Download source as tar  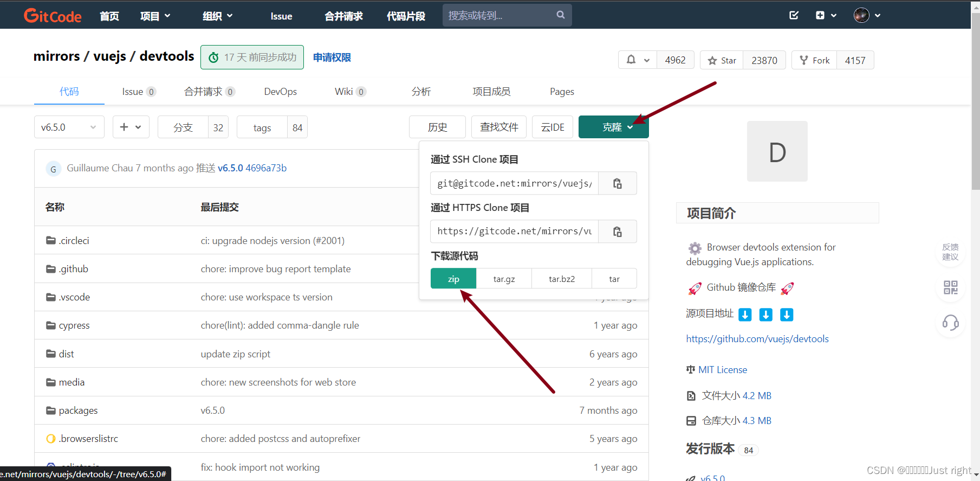pos(614,279)
